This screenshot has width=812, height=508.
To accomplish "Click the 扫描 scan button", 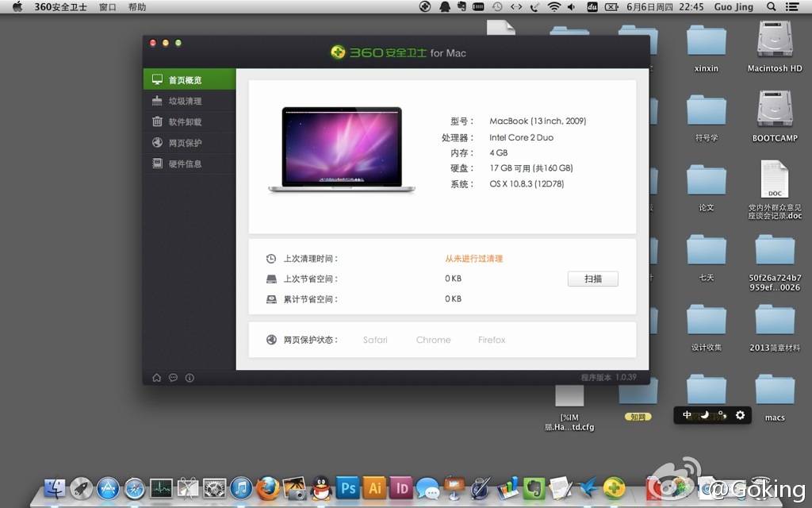I will (x=593, y=279).
